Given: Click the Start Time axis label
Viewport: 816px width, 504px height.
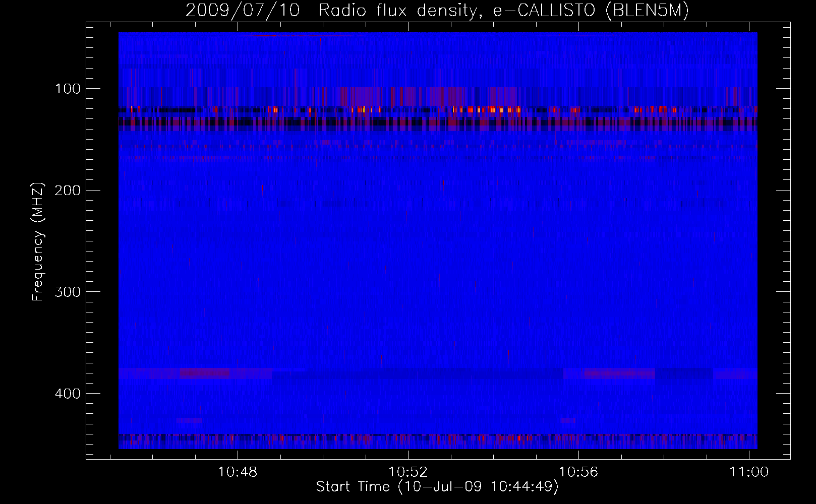Looking at the screenshot, I should [x=437, y=487].
